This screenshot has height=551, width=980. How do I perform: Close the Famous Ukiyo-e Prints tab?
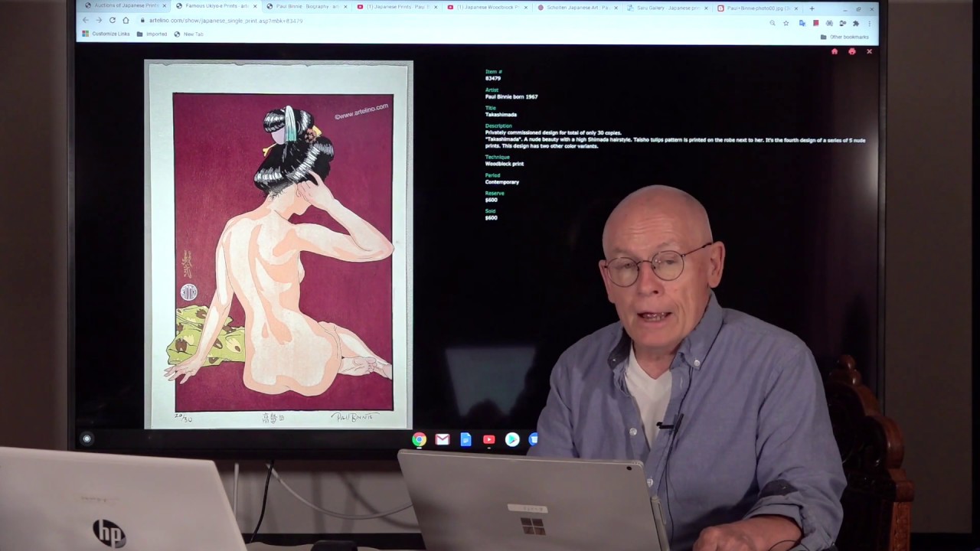click(x=255, y=6)
